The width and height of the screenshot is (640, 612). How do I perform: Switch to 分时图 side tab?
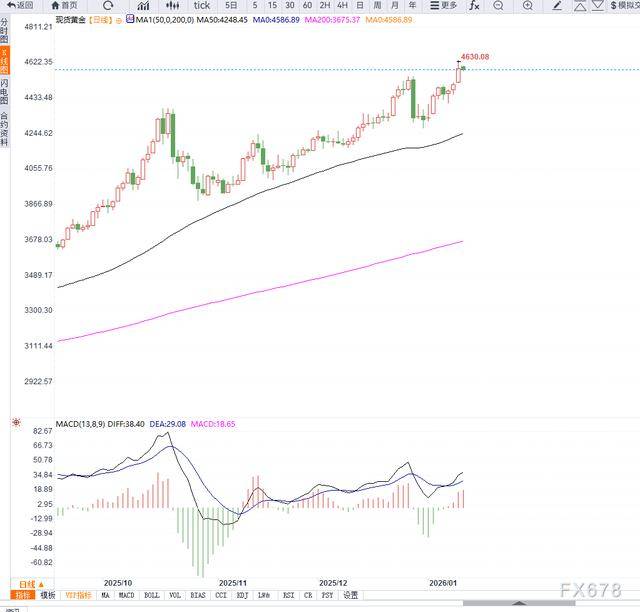4,31
